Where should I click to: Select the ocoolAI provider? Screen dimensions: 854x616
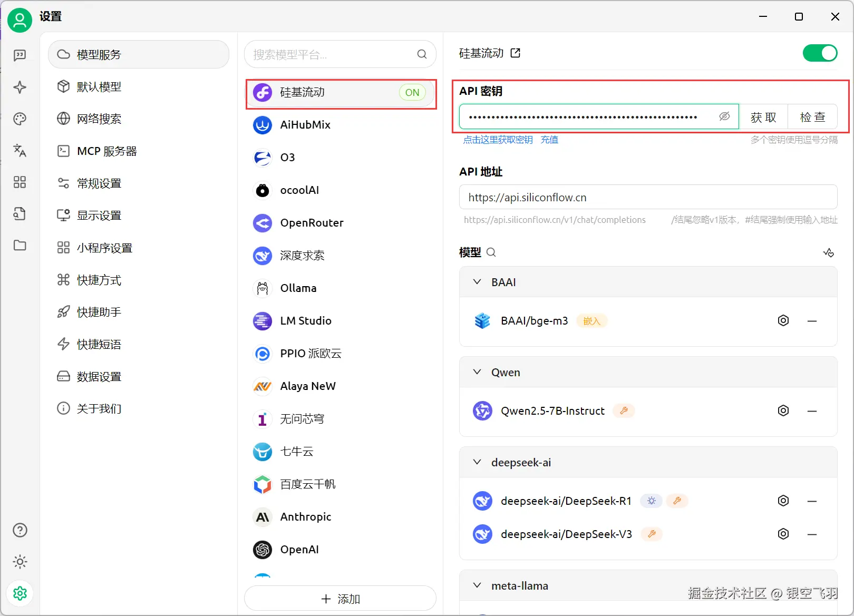click(341, 190)
